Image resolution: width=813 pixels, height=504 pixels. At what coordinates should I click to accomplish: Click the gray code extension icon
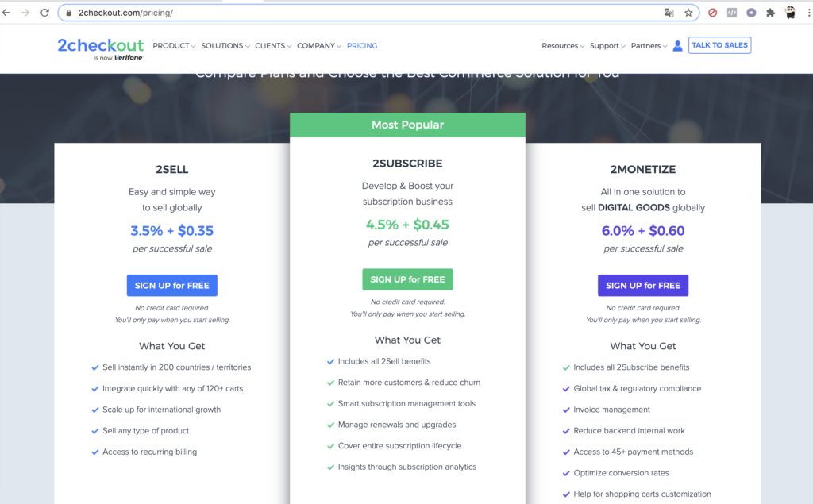click(x=731, y=13)
